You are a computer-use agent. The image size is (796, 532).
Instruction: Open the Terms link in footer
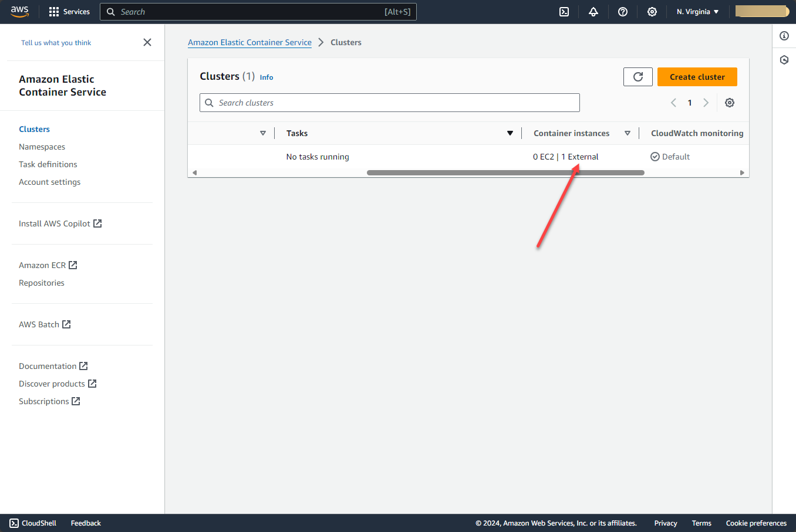click(x=701, y=523)
